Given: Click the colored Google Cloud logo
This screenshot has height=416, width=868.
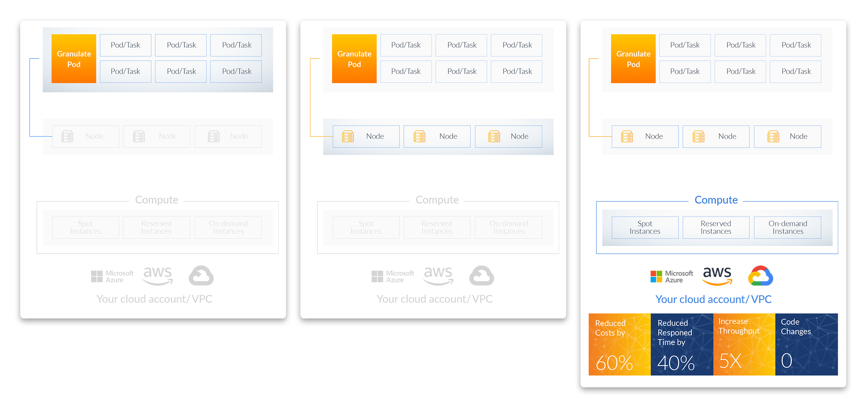Looking at the screenshot, I should coord(761,276).
